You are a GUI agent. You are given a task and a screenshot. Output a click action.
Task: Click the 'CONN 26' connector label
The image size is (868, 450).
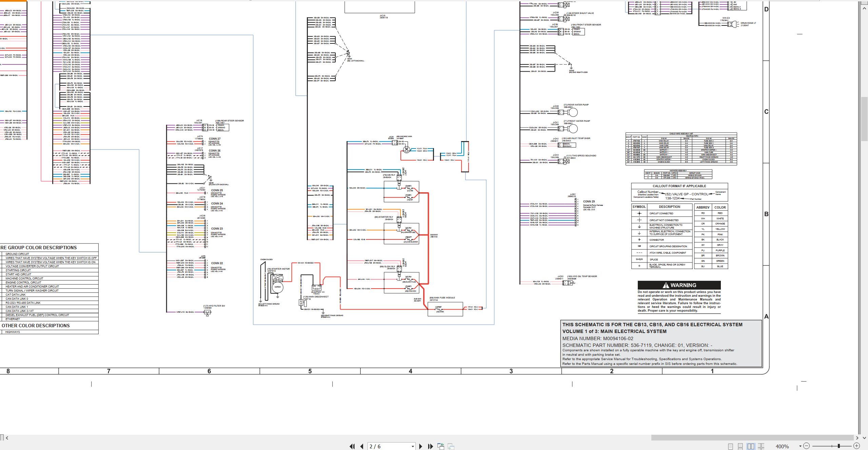215,151
